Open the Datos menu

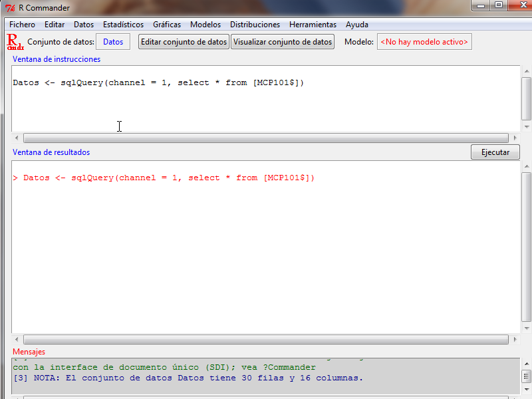coord(84,25)
